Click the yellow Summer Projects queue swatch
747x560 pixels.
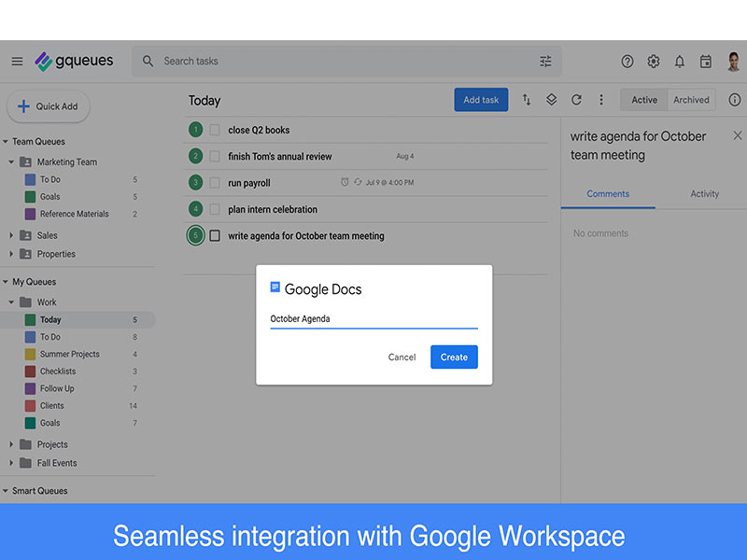click(31, 355)
